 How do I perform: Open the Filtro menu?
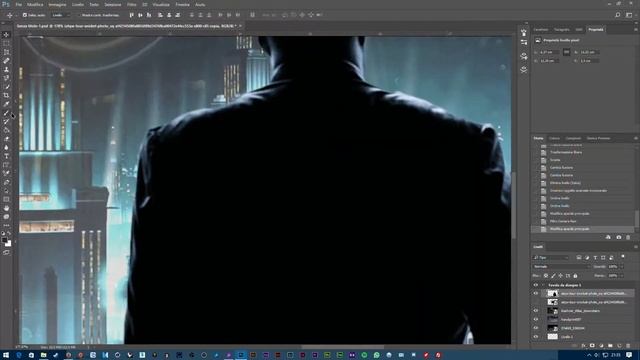[131, 4]
